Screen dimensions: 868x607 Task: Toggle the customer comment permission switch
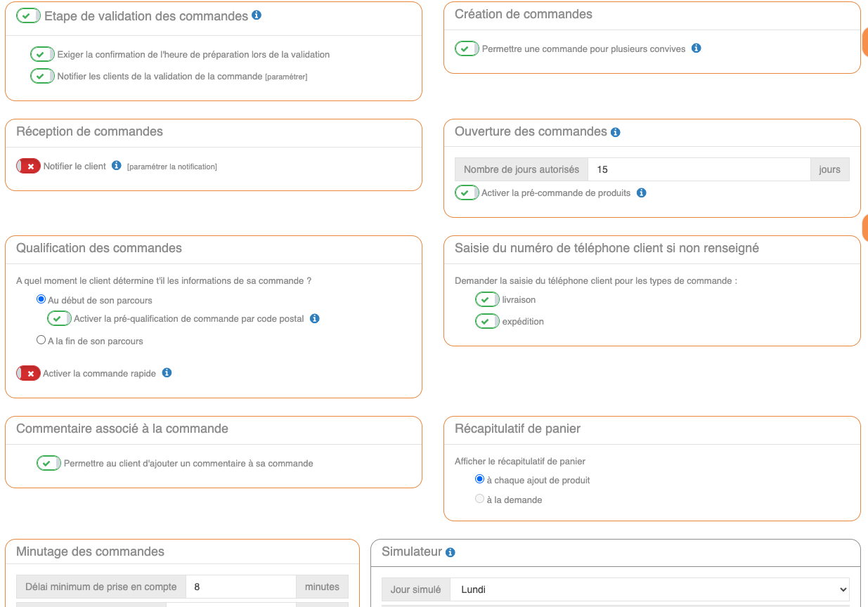coord(48,464)
